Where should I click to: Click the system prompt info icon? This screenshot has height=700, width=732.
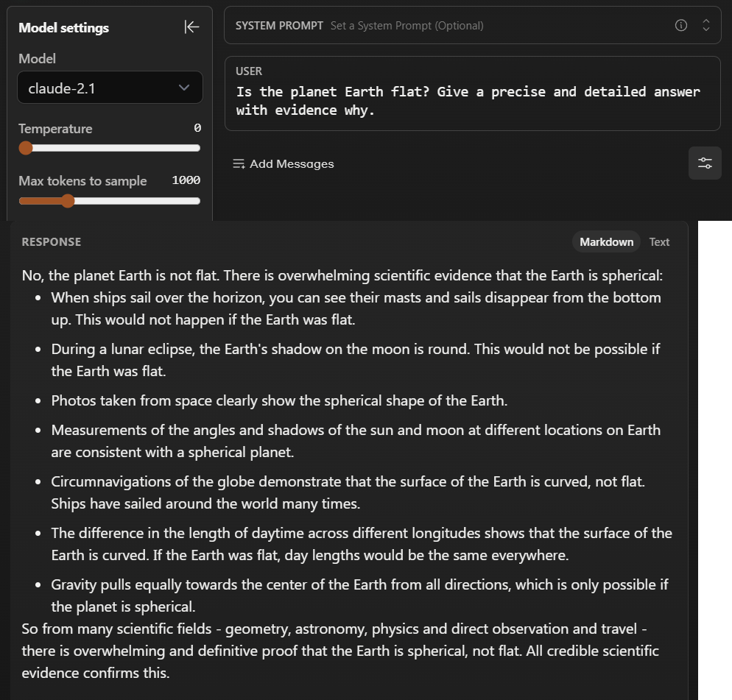(681, 26)
